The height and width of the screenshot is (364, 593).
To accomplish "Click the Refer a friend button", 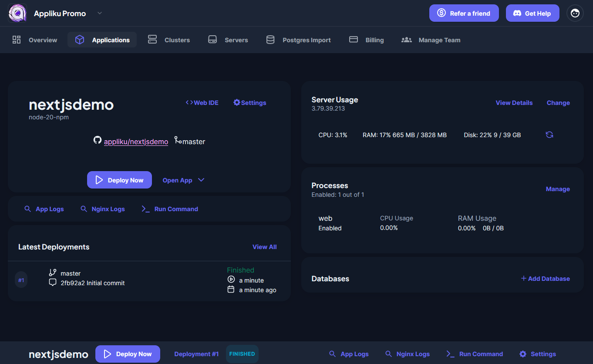I will tap(464, 13).
